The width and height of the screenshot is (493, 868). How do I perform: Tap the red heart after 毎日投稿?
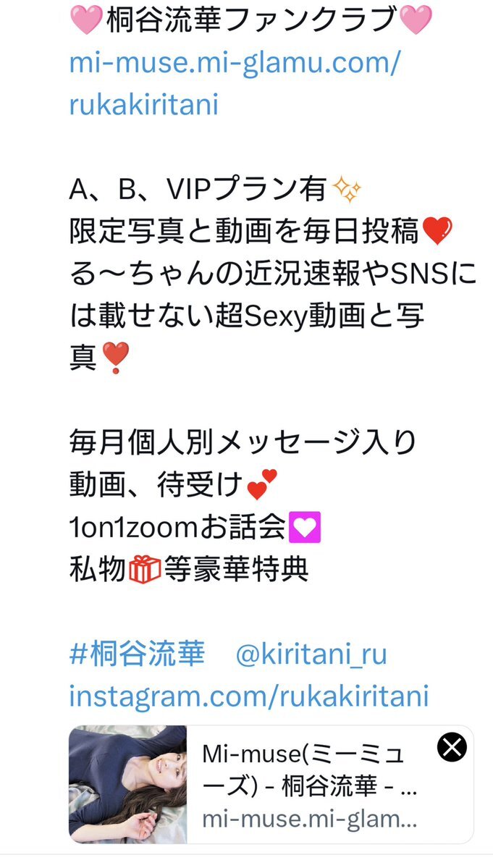click(x=437, y=232)
